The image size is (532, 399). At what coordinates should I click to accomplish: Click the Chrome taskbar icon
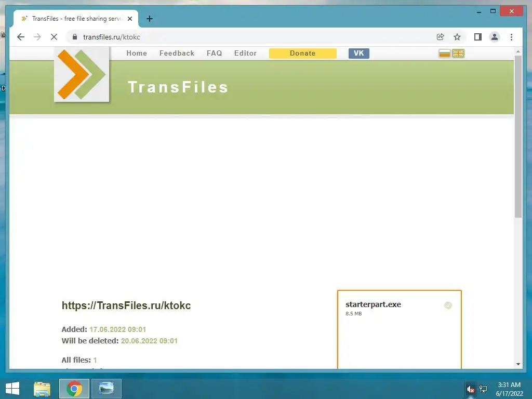pyautogui.click(x=74, y=389)
